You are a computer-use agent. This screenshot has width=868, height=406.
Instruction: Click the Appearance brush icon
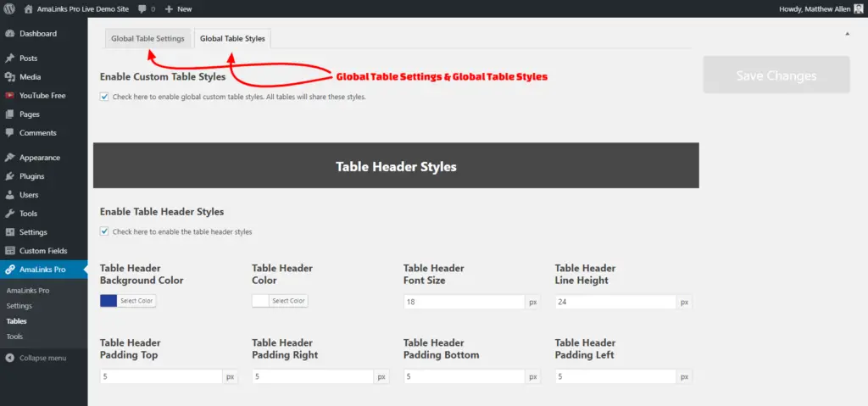click(x=9, y=158)
